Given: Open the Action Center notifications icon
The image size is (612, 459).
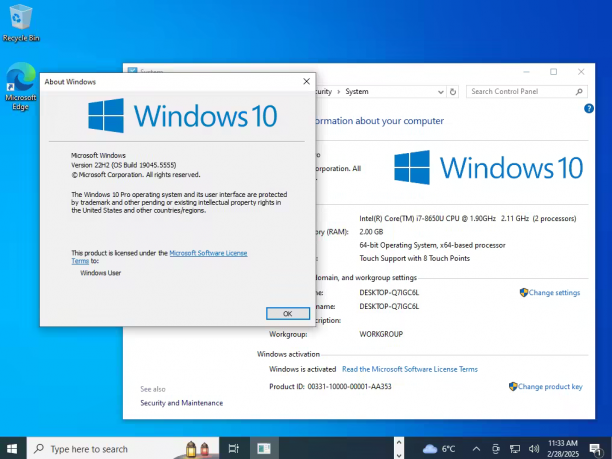Looking at the screenshot, I should tap(596, 449).
